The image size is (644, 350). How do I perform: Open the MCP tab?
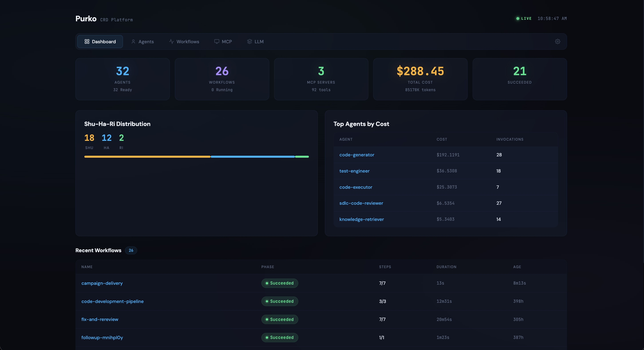coord(223,41)
